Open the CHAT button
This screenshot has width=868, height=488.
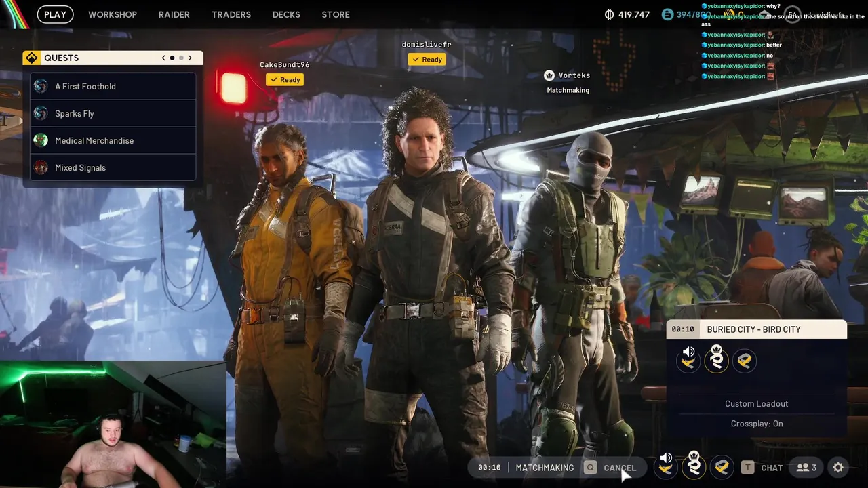coord(772,468)
